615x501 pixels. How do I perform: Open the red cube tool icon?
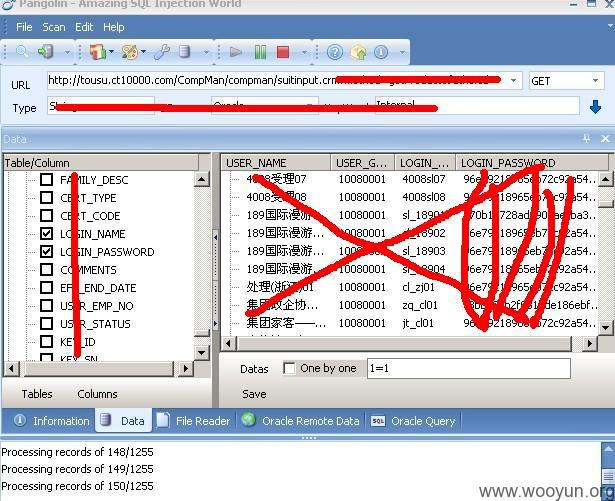coord(97,51)
